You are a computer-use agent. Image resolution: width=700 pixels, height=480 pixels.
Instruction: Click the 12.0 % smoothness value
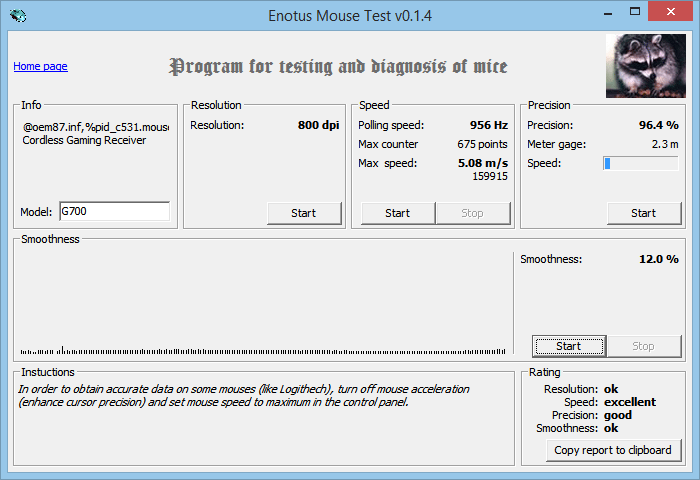tap(658, 259)
